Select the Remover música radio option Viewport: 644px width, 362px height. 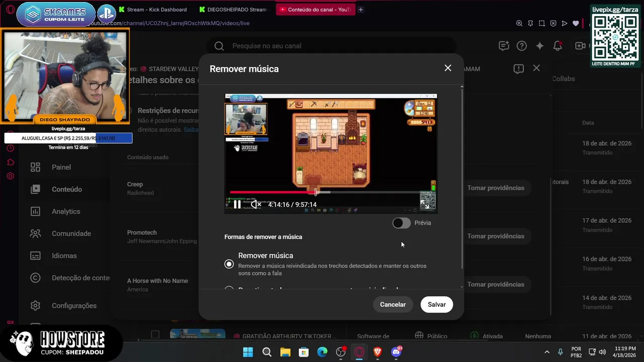click(229, 264)
